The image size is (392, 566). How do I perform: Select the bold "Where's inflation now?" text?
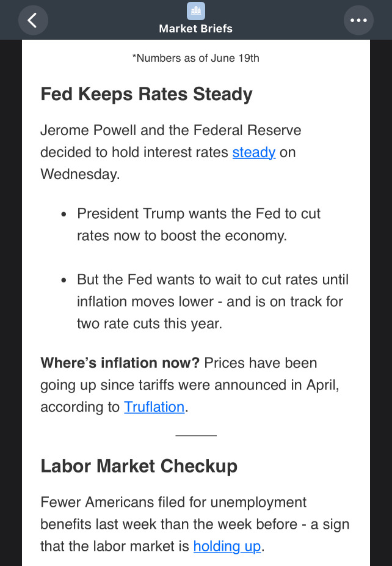coord(120,363)
